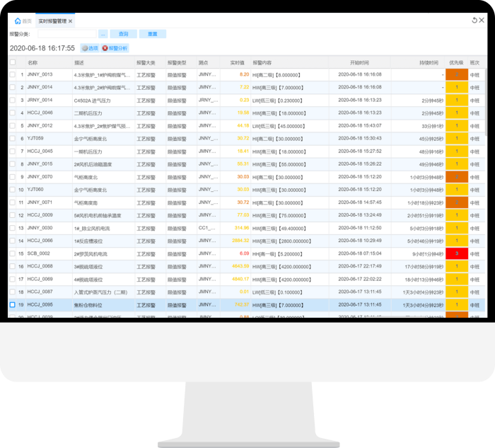Click the ellipsis browse button beside 报警分类
Viewport: 495px width, 448px height.
tap(103, 33)
